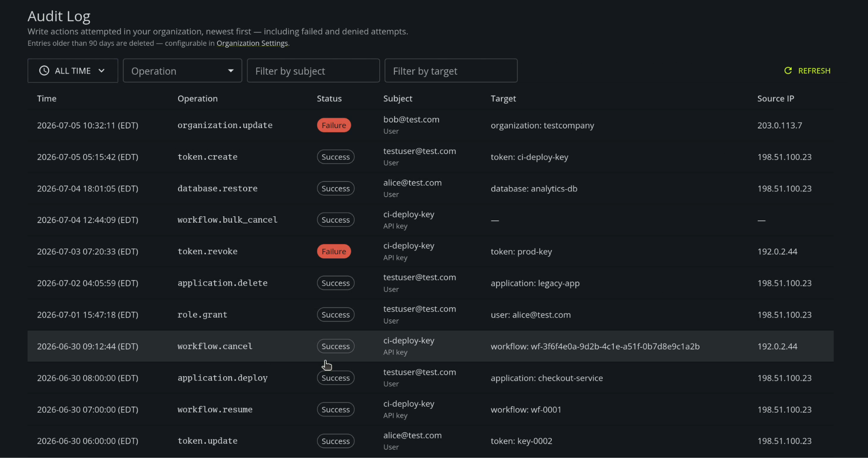
Task: Click subject bob@test.com
Action: tap(412, 120)
